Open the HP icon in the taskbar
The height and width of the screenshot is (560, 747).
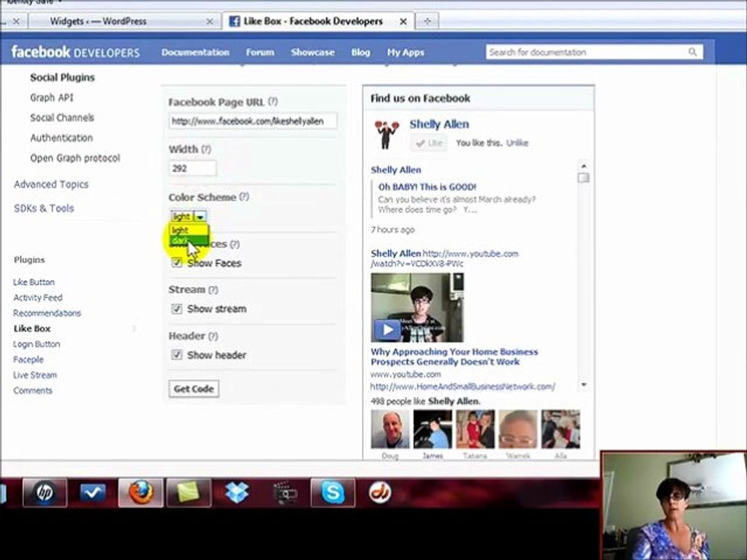pos(45,492)
